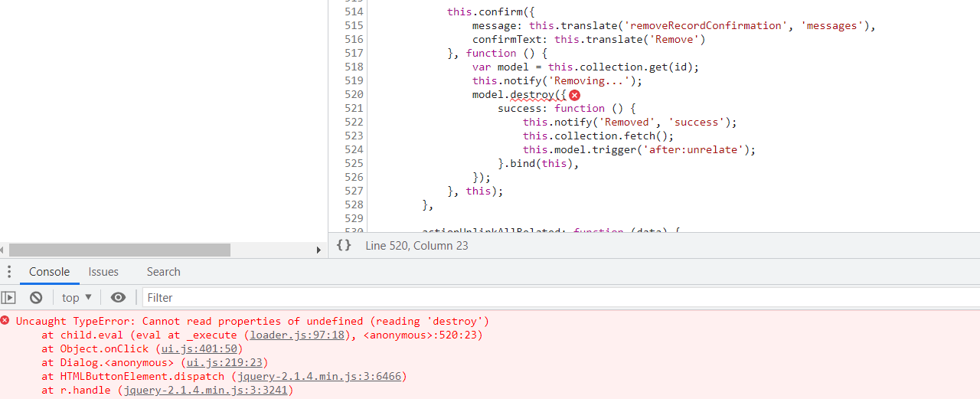This screenshot has height=399, width=980.
Task: Click the pretty print curly braces icon
Action: point(344,245)
